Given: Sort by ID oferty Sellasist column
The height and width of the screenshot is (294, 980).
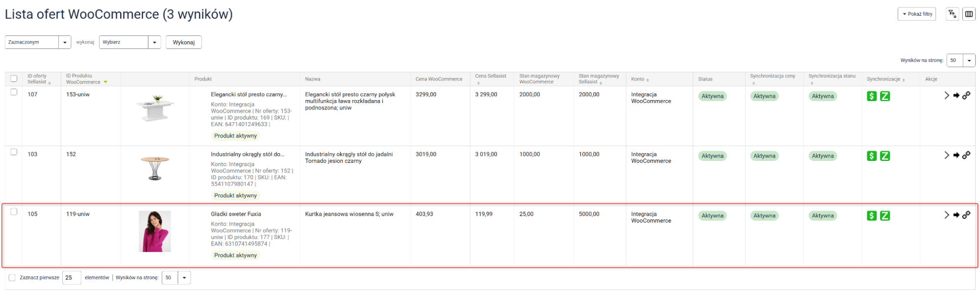Looking at the screenshot, I should 38,79.
